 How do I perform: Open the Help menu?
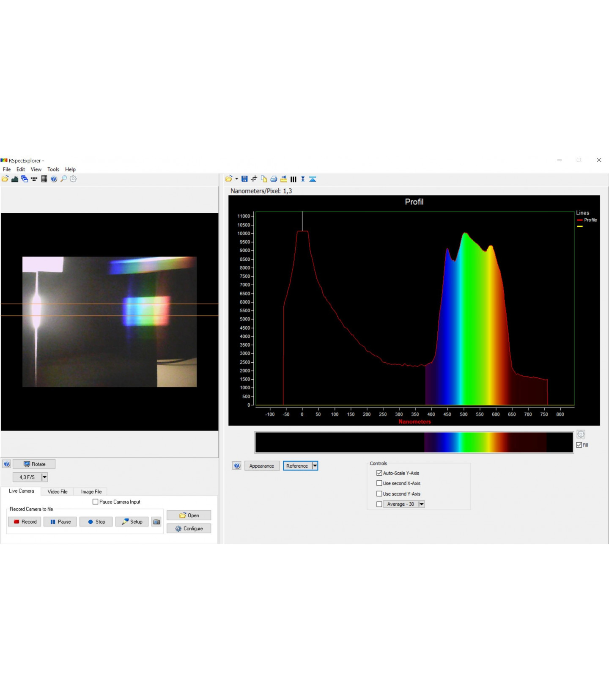click(x=70, y=169)
